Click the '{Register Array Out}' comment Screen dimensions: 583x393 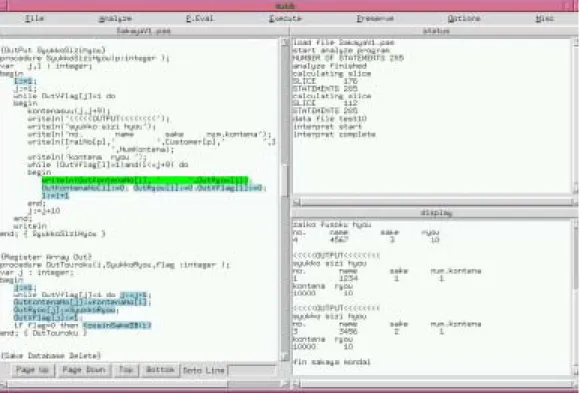point(46,257)
